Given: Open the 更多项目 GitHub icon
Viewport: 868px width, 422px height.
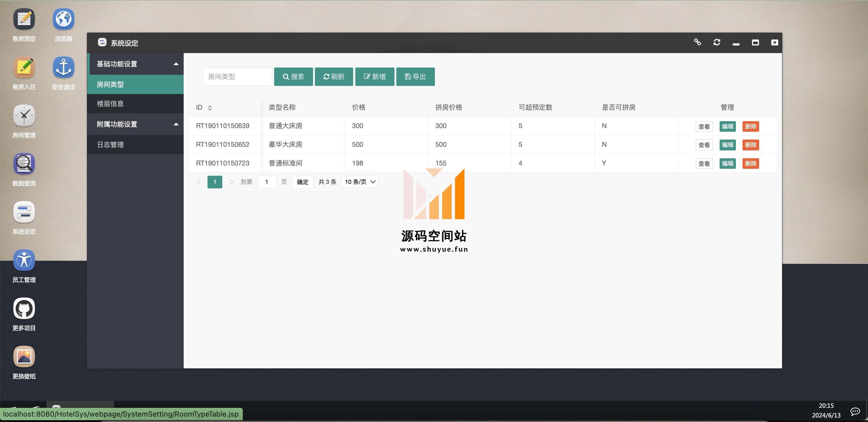Looking at the screenshot, I should pyautogui.click(x=24, y=308).
